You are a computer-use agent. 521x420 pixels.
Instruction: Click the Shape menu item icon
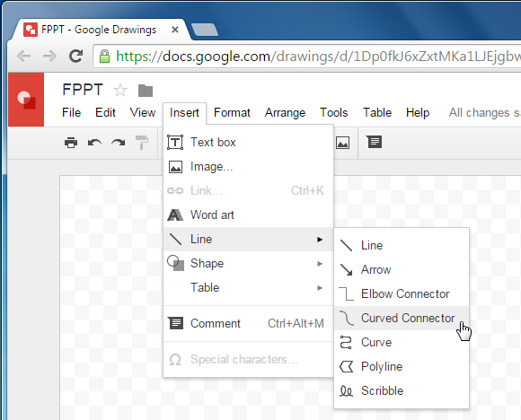175,263
